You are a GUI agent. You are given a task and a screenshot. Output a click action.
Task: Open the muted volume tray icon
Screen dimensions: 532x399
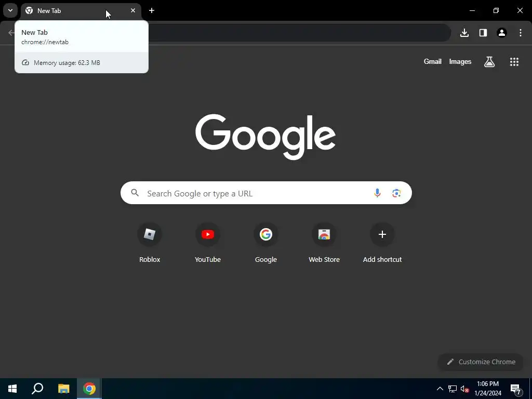click(464, 389)
